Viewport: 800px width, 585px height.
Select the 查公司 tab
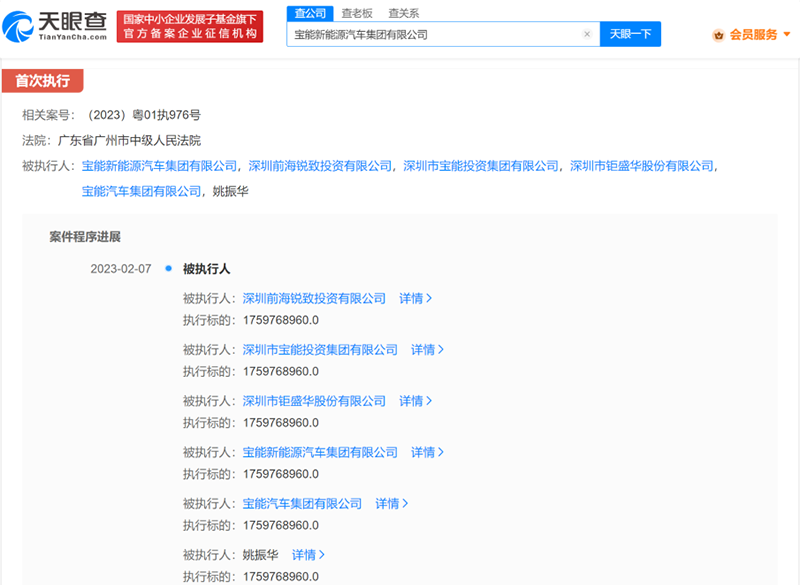(310, 13)
